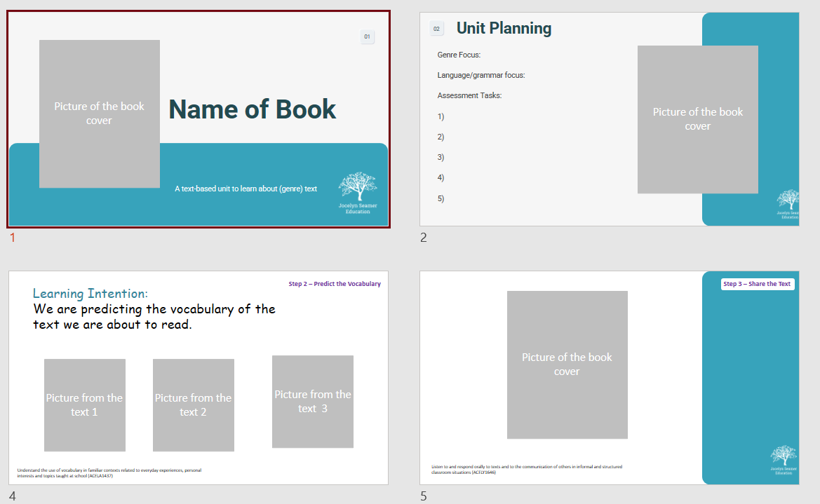820x504 pixels.
Task: Click slide number 4 below the vocabulary slide
Action: [13, 496]
